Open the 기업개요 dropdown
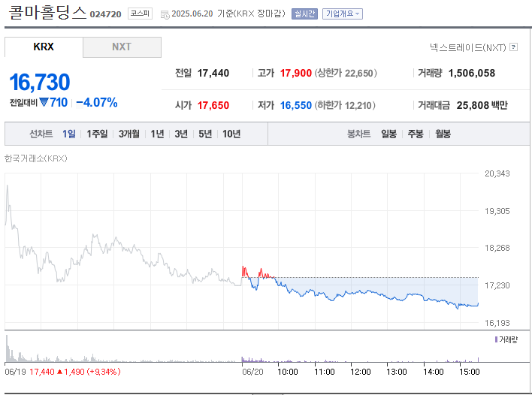Image resolution: width=532 pixels, height=395 pixels. 343,14
